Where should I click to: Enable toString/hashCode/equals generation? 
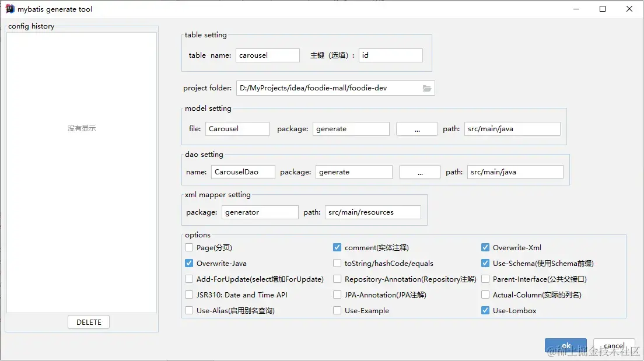tap(337, 263)
